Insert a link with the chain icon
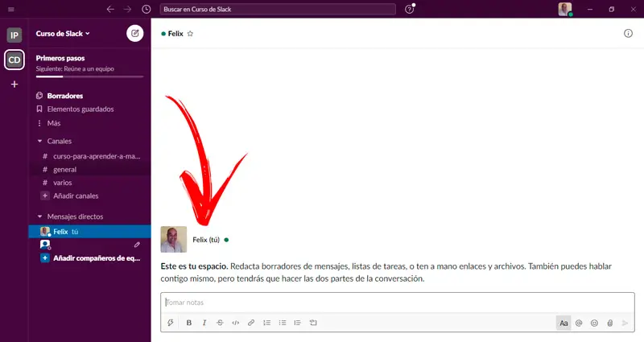644x342 pixels. click(x=251, y=323)
